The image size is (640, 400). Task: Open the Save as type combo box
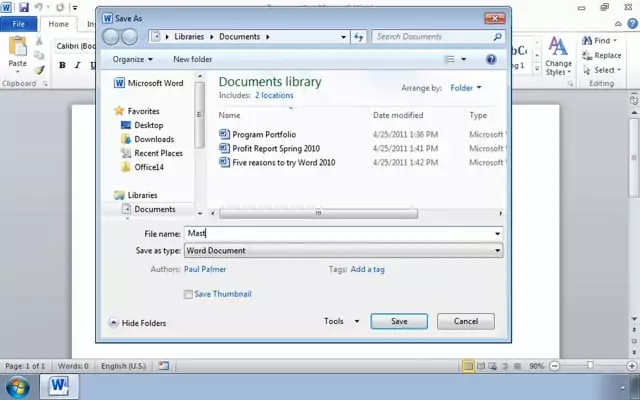[343, 251]
